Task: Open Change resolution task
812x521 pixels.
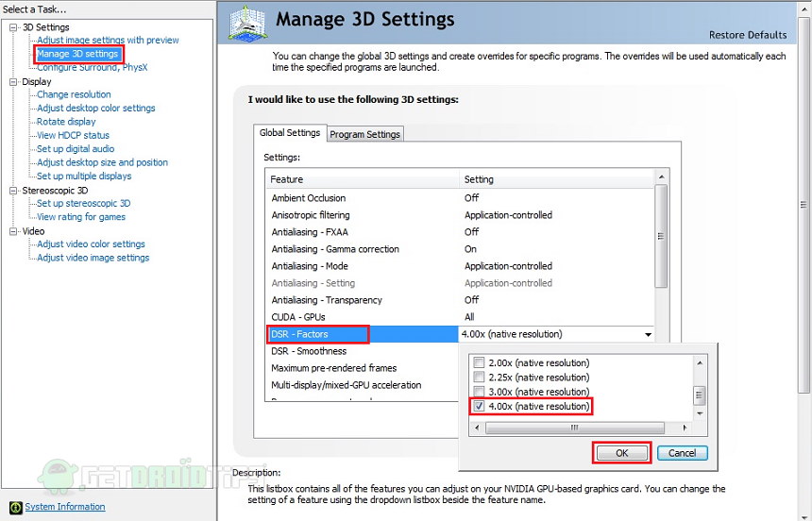Action: (74, 94)
